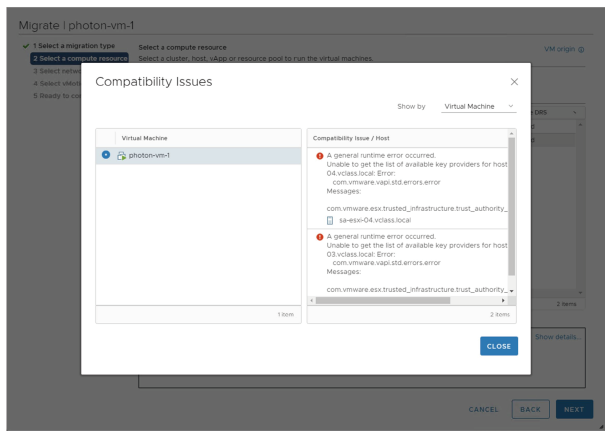Click step 4 Select vMotion priority in wizard
612x438 pixels.
point(57,83)
